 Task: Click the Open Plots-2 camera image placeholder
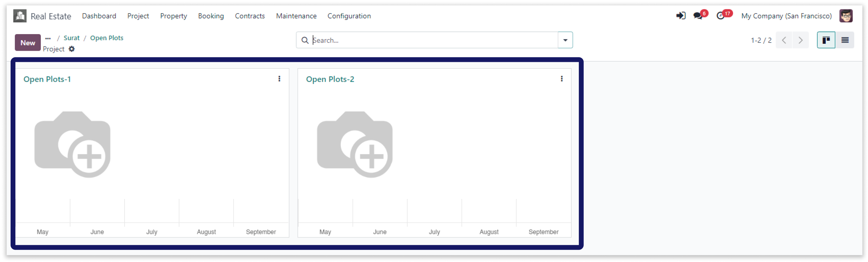point(355,145)
